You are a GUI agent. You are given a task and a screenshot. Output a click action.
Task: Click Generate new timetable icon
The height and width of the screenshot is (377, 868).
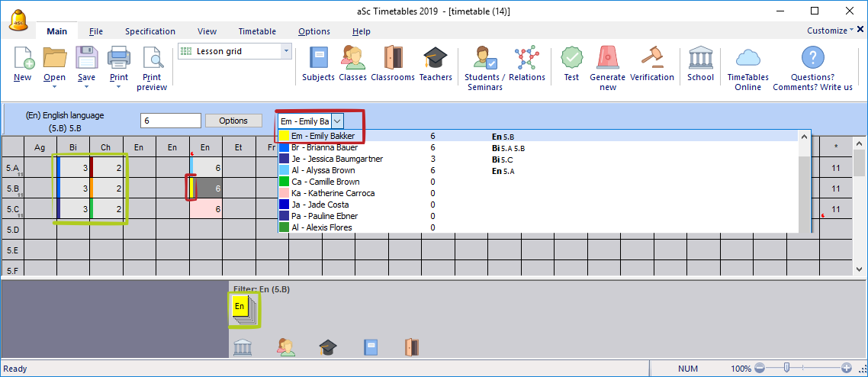pos(607,64)
